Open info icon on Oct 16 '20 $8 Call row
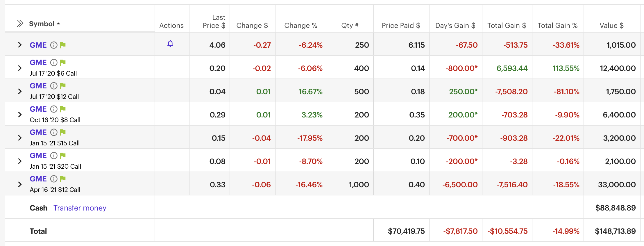Viewport: 644px width, 246px height. 54,109
